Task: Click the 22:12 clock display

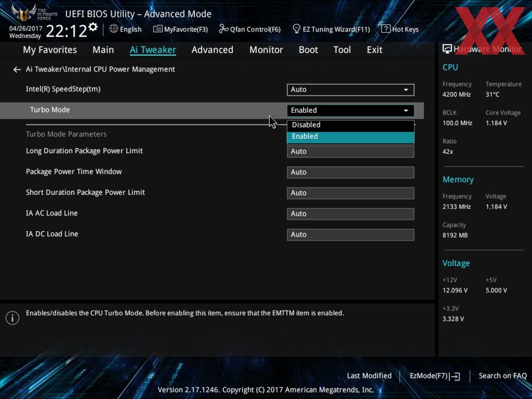Action: click(x=66, y=31)
